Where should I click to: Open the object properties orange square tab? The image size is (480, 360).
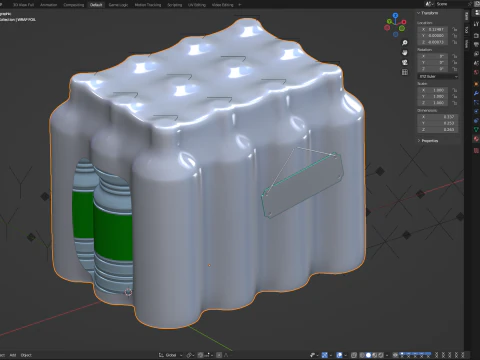[x=476, y=84]
